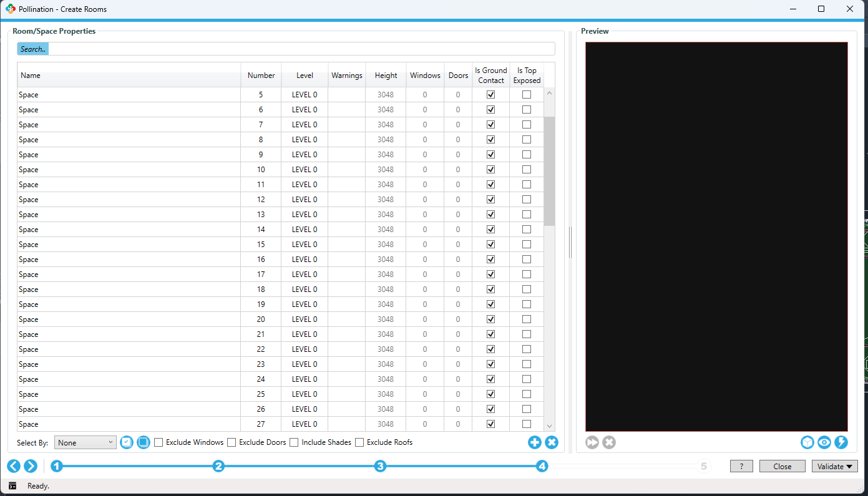Click the blue plus add room icon

coord(534,442)
